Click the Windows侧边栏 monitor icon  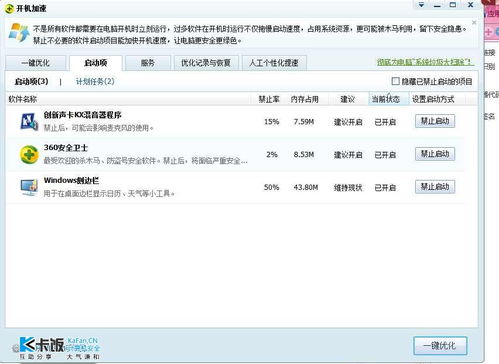(29, 187)
